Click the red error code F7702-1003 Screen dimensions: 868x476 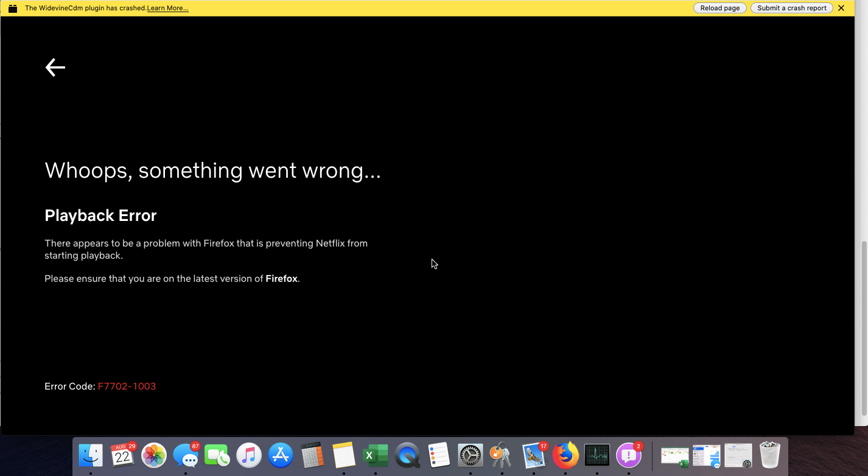point(127,386)
